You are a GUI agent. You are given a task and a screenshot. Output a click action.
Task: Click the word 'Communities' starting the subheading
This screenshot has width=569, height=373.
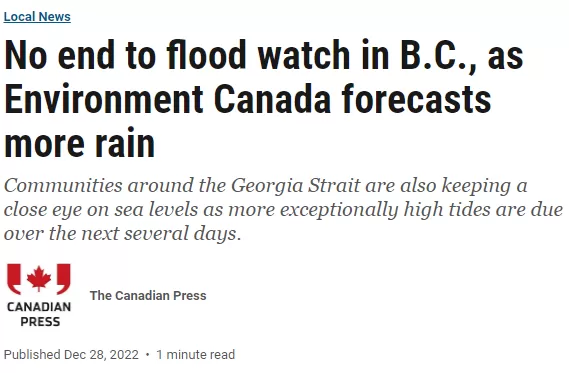[63, 185]
